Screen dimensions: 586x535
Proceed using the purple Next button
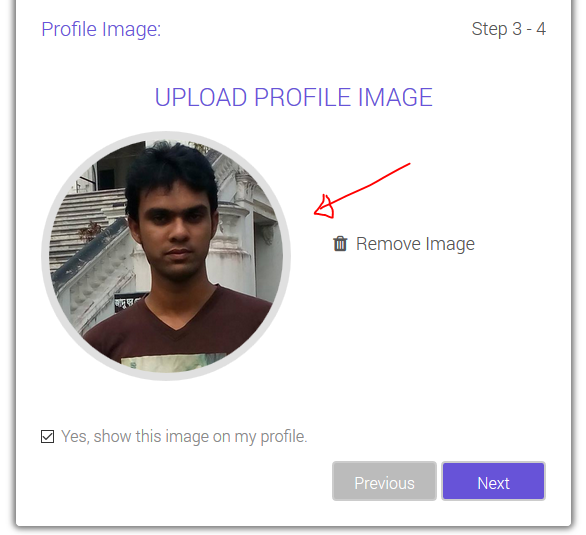[x=493, y=481]
